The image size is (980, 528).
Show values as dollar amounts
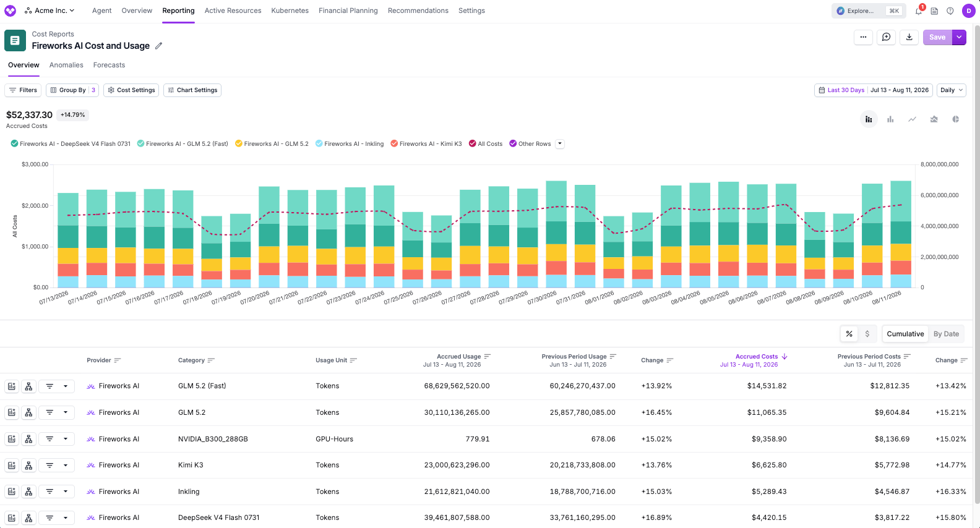click(867, 334)
